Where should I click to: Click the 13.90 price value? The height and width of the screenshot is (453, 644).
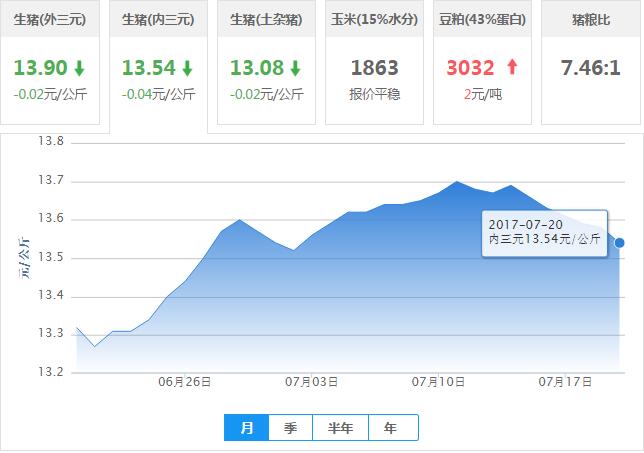40,68
